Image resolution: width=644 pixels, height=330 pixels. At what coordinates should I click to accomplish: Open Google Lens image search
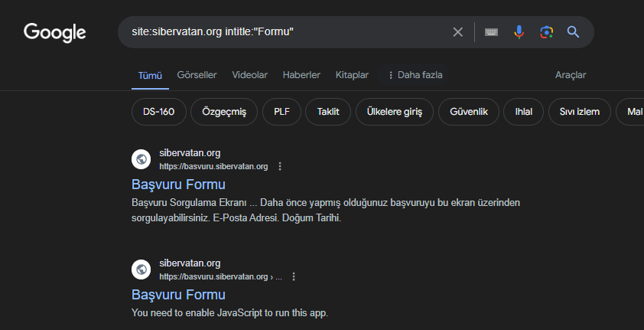(546, 32)
